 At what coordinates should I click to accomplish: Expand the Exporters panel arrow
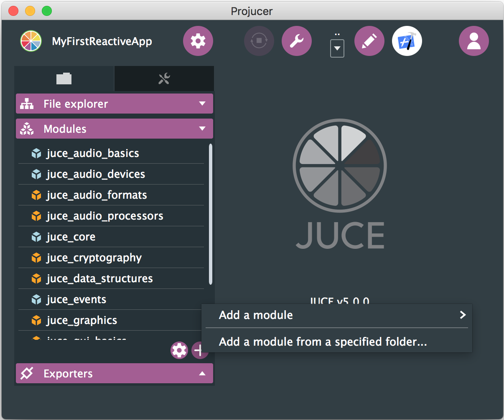coord(202,373)
